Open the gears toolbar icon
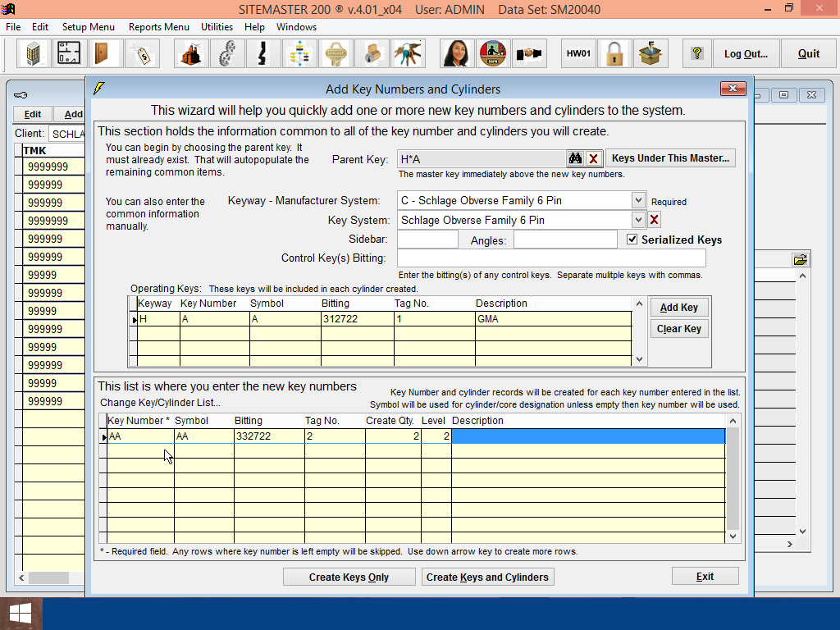 [x=227, y=53]
